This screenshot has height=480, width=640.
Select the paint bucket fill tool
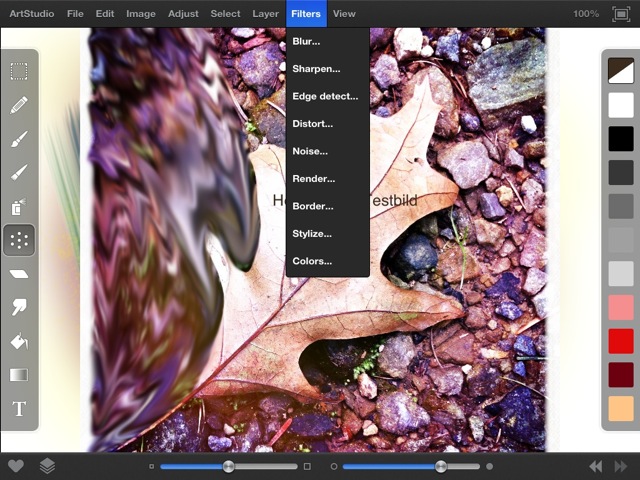click(x=19, y=342)
